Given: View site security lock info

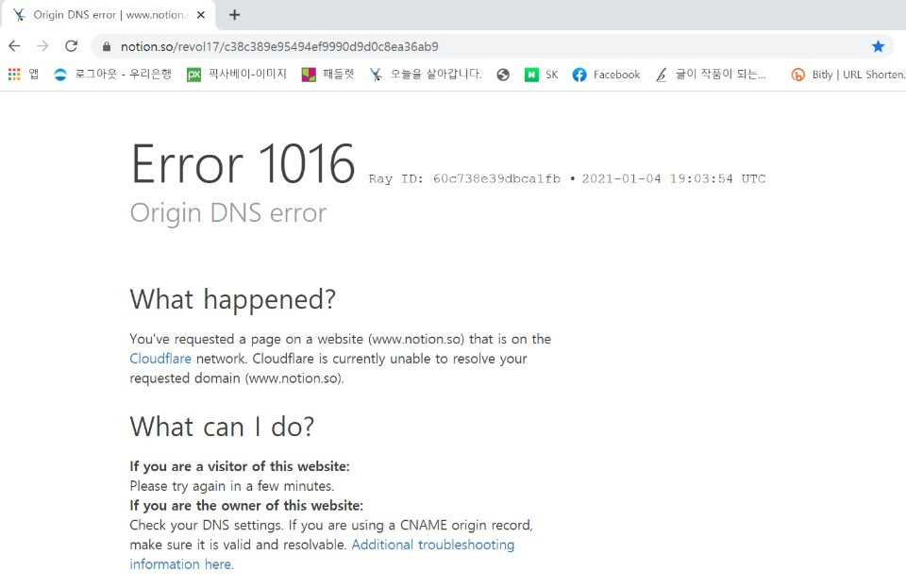Looking at the screenshot, I should pos(107,47).
